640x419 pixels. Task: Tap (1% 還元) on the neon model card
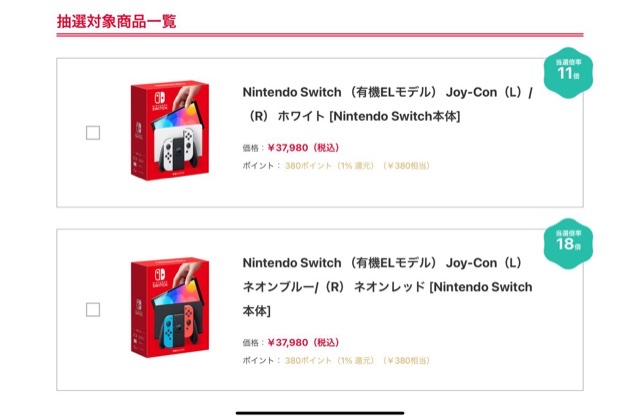(356, 359)
